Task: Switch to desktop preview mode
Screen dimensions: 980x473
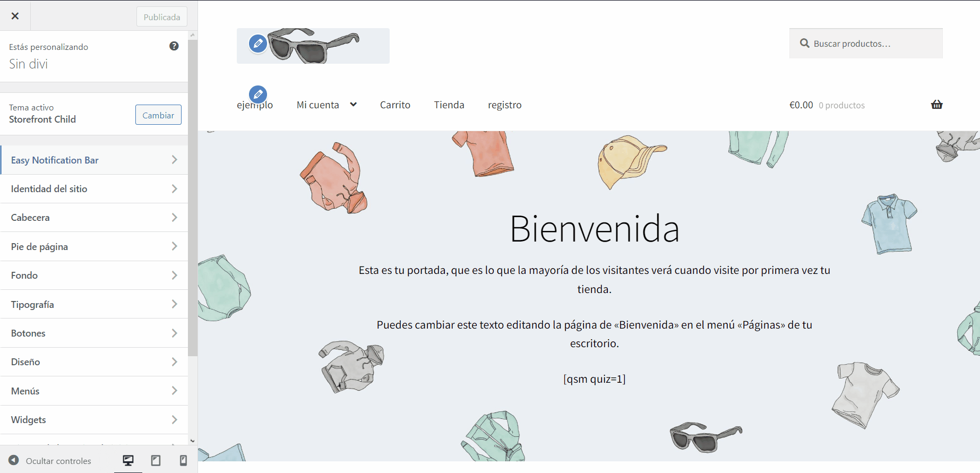Action: [x=128, y=460]
